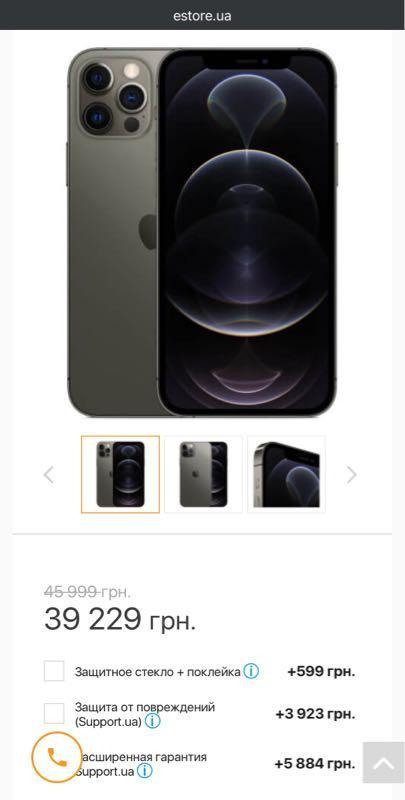Show previous thumbnails with left arrow
405x800 pixels.
(x=48, y=474)
